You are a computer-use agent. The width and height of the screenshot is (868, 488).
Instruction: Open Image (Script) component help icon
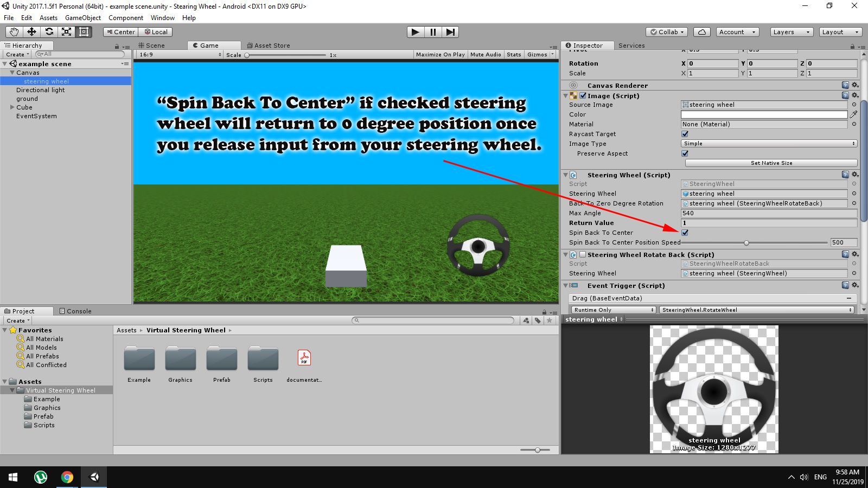click(x=845, y=95)
